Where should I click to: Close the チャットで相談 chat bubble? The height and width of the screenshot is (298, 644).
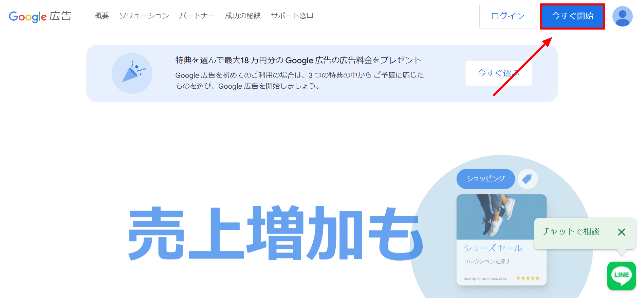tap(621, 232)
